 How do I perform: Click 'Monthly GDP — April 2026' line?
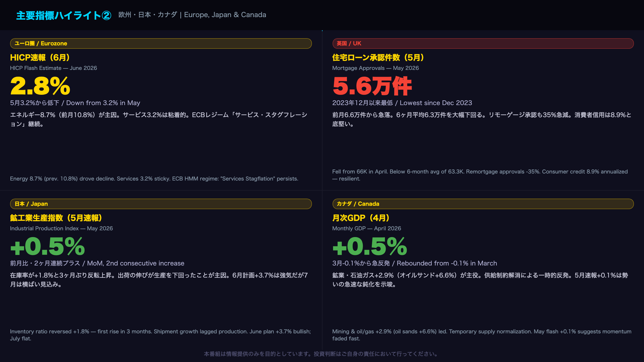tap(367, 229)
